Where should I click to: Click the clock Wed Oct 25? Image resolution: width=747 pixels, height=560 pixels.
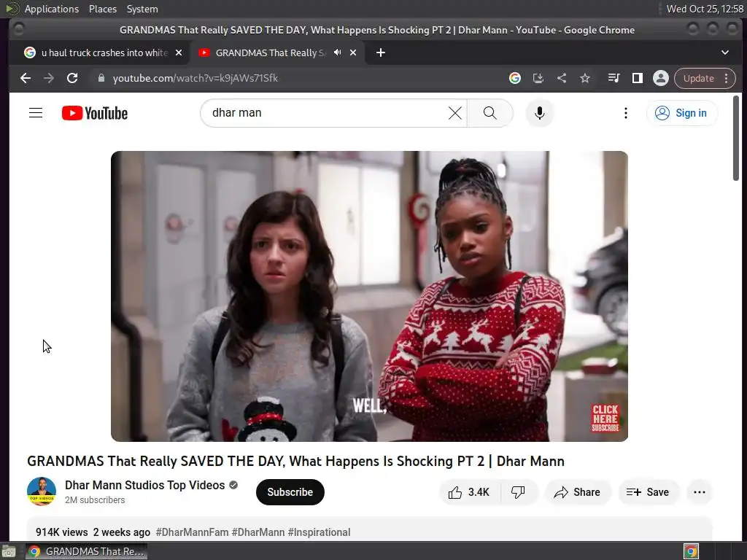[705, 9]
